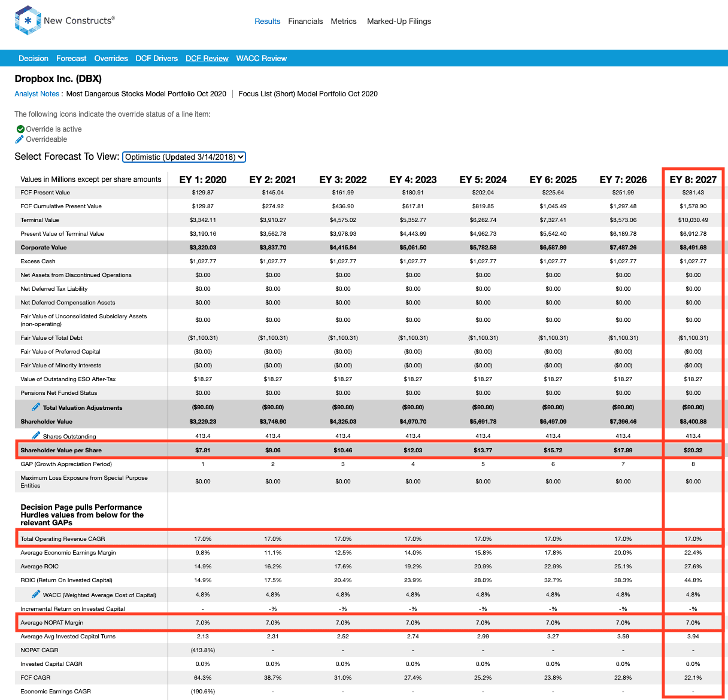Click the EY 2: 2021 column header
The height and width of the screenshot is (700, 728).
click(273, 179)
